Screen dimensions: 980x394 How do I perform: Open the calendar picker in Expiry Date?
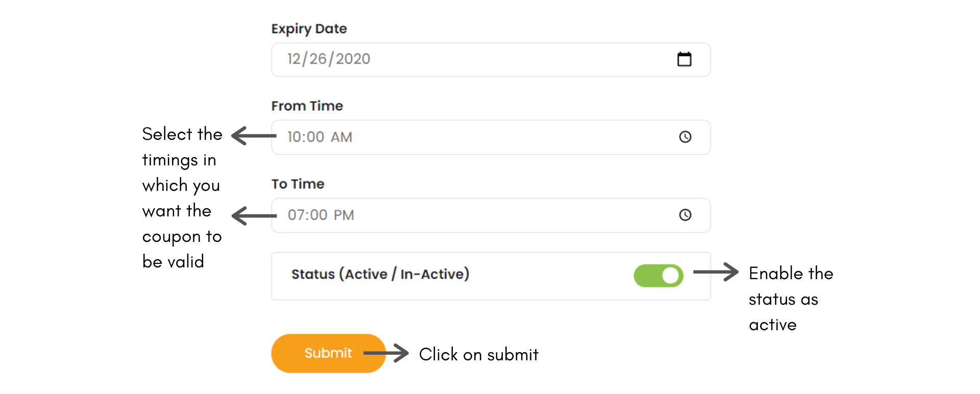coord(684,59)
